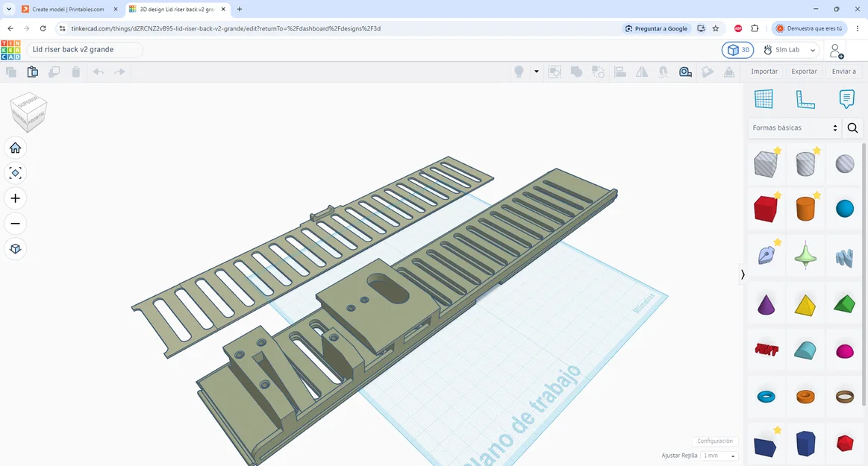Image resolution: width=868 pixels, height=466 pixels.
Task: Pick the teal round roof shape
Action: coord(805,350)
